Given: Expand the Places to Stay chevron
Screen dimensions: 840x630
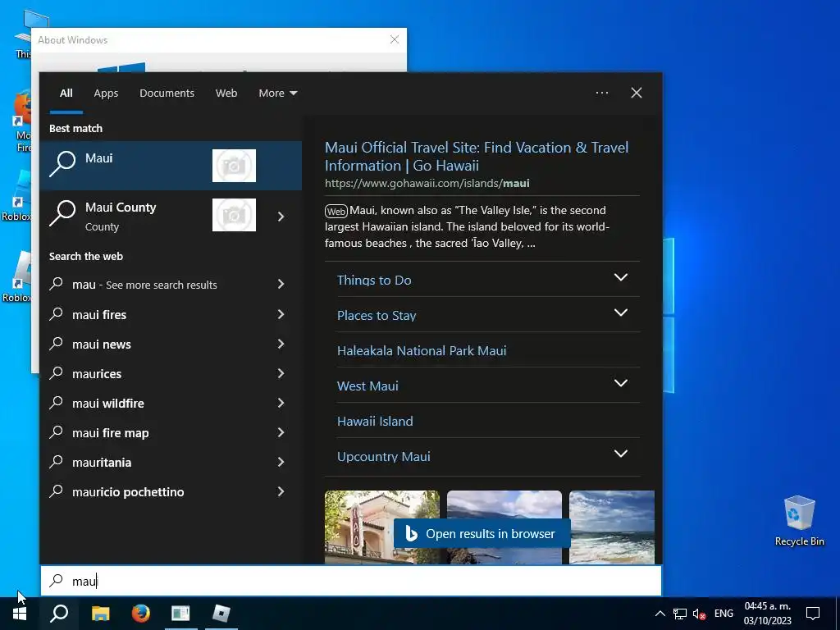Looking at the screenshot, I should 620,313.
